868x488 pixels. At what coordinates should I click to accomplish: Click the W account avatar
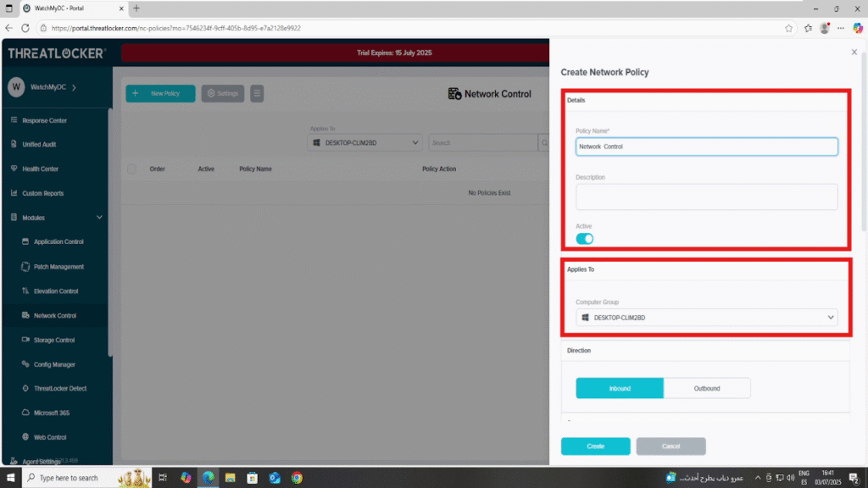(16, 87)
